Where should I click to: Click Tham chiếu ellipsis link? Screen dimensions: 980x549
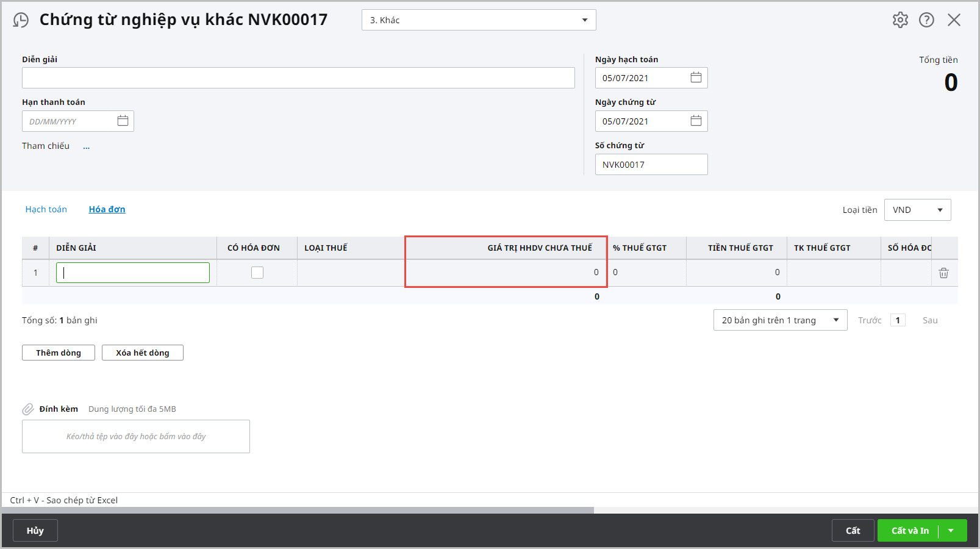87,146
